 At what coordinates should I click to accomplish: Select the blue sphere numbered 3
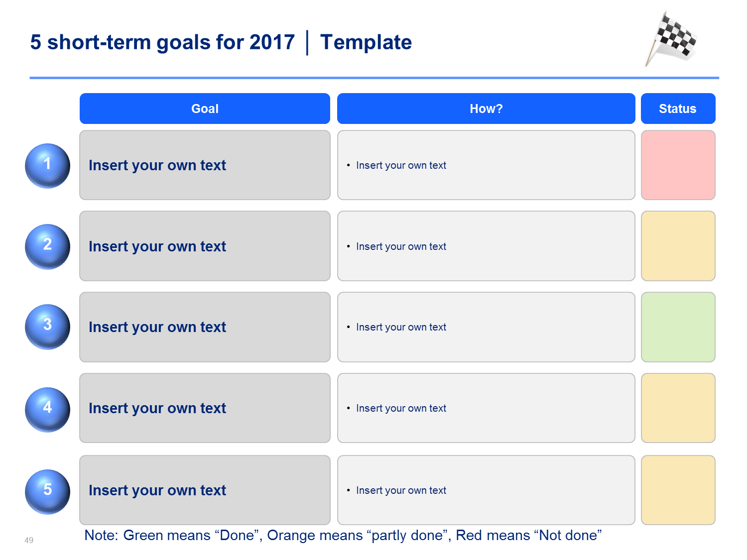[47, 327]
